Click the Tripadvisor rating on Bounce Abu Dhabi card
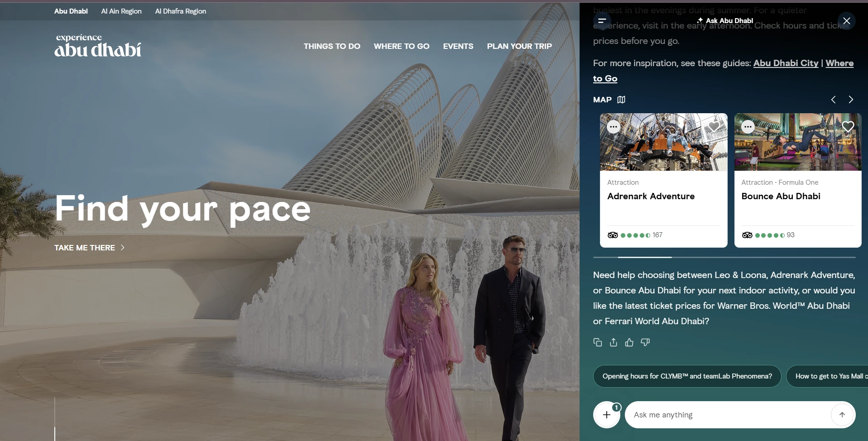868x441 pixels. 768,235
